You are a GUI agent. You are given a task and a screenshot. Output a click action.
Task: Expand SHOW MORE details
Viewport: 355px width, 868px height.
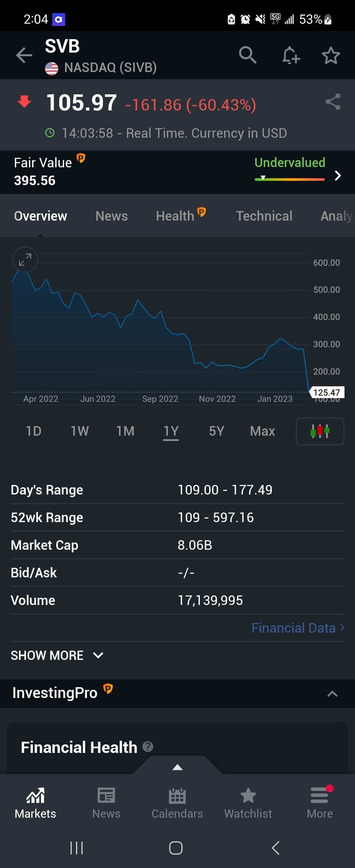click(x=57, y=655)
